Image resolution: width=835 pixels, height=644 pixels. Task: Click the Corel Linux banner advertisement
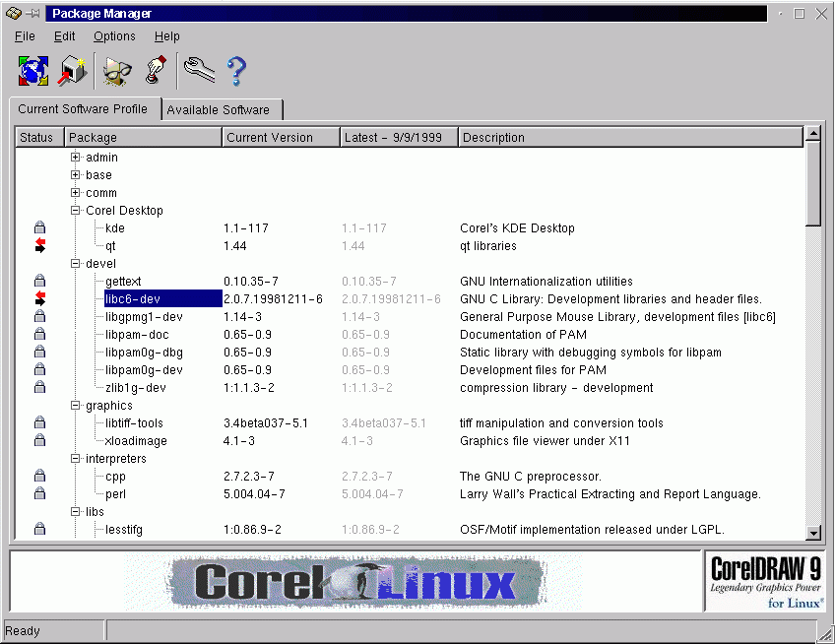tap(354, 582)
